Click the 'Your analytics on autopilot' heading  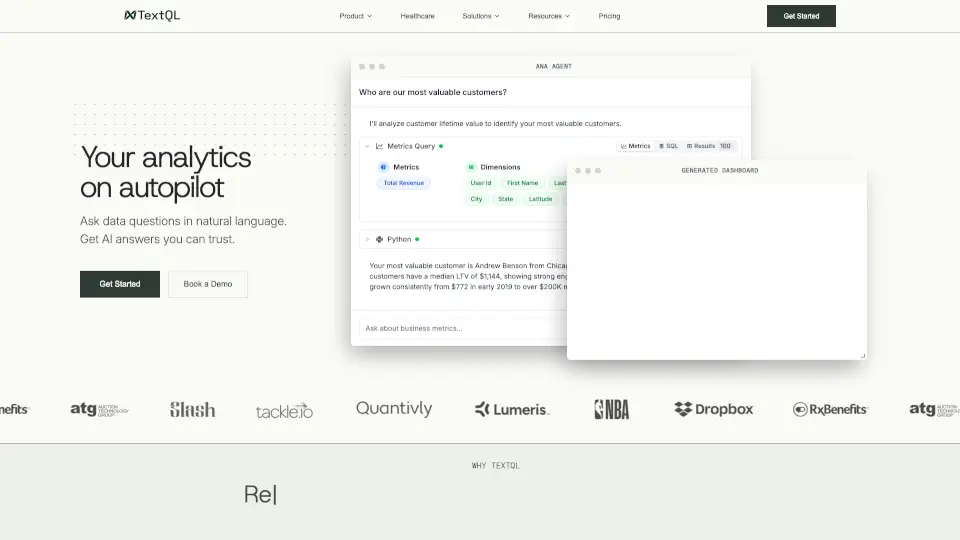(x=165, y=173)
